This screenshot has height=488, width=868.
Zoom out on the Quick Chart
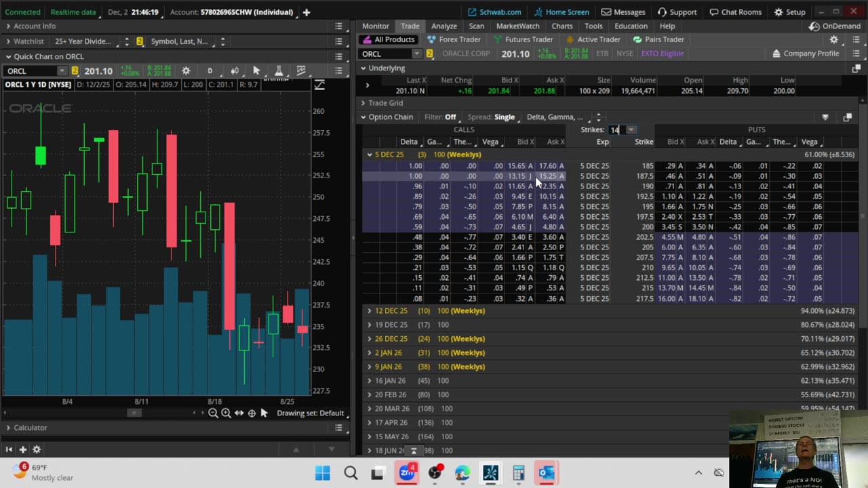[213, 413]
